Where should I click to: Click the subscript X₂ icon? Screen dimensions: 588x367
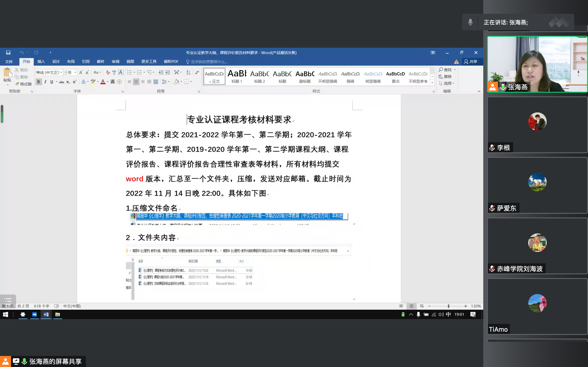(68, 82)
